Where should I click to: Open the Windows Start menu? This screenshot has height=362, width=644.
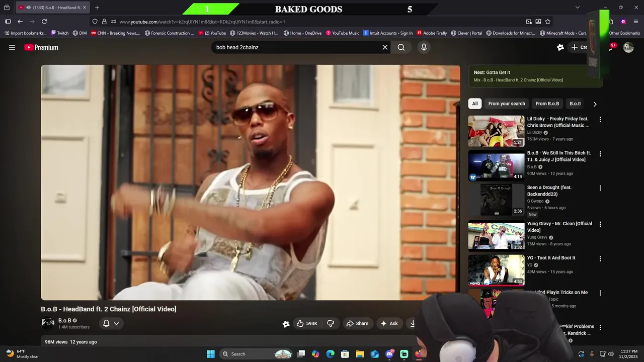[x=211, y=354]
